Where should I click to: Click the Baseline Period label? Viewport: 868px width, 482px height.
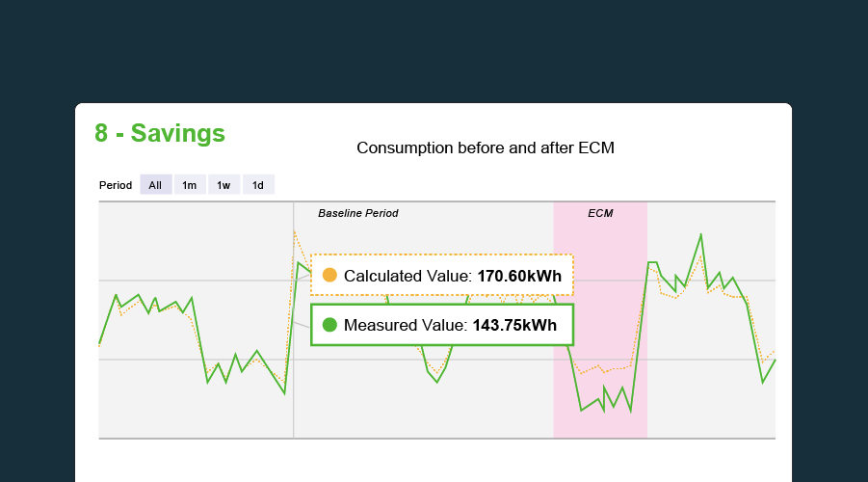357,213
